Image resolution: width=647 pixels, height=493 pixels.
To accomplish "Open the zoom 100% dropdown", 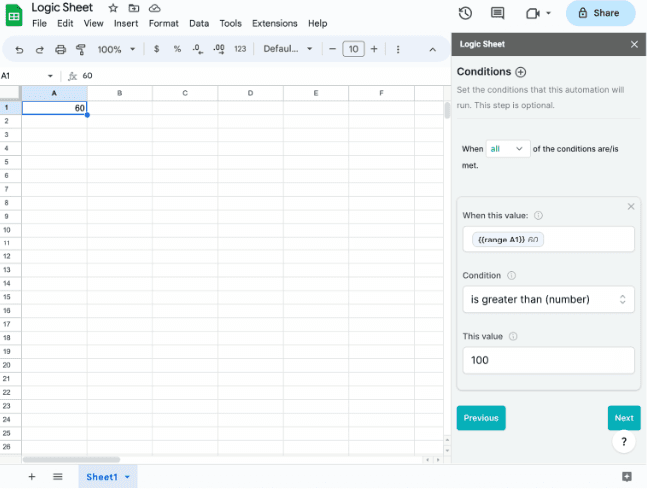I will 116,49.
